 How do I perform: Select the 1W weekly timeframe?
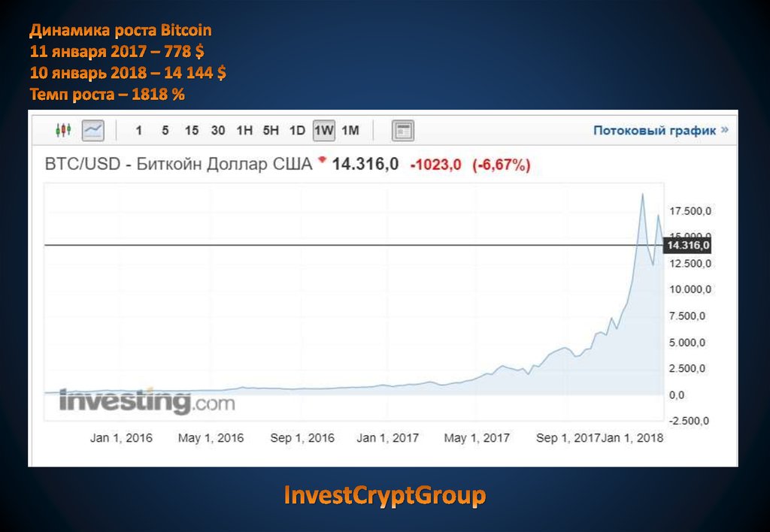(x=324, y=131)
